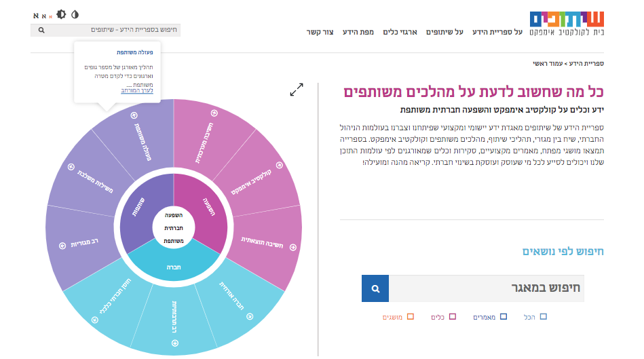Click the חוסן חברתי כלכלי segment label
The width and height of the screenshot is (644, 359).
point(115,296)
